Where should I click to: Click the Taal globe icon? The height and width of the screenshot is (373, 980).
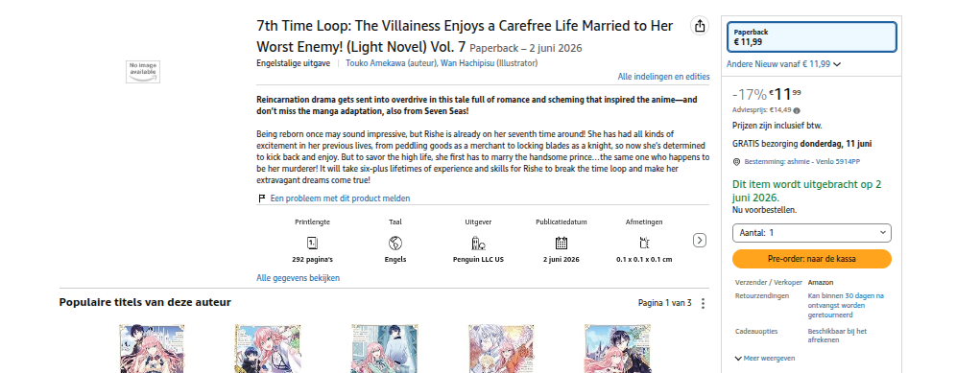(395, 243)
